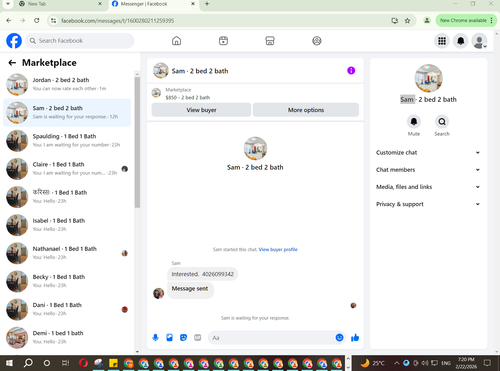Expand Chat members section
The width and height of the screenshot is (500, 371).
pyautogui.click(x=428, y=170)
